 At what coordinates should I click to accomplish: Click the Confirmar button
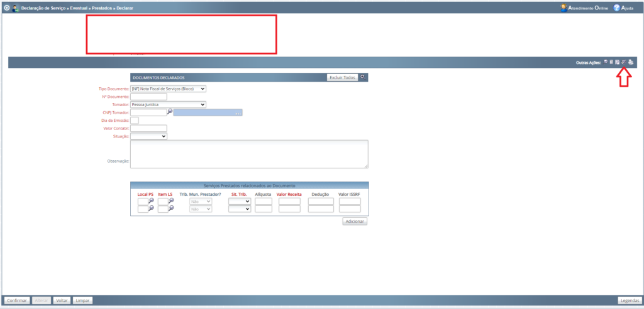coord(16,301)
